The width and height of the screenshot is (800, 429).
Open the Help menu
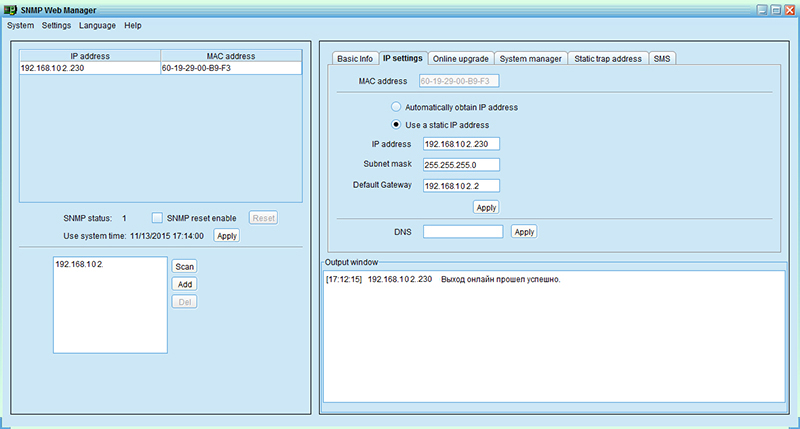(x=133, y=26)
